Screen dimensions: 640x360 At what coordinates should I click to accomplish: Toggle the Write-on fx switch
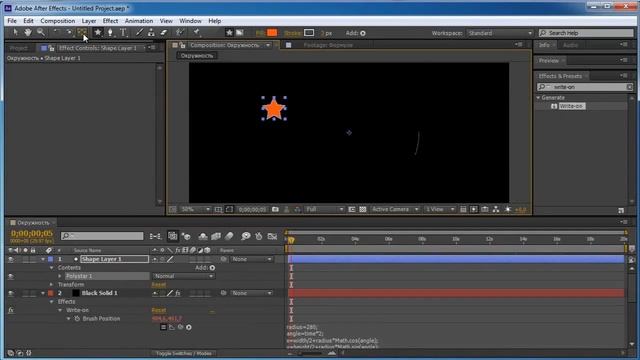(11, 310)
